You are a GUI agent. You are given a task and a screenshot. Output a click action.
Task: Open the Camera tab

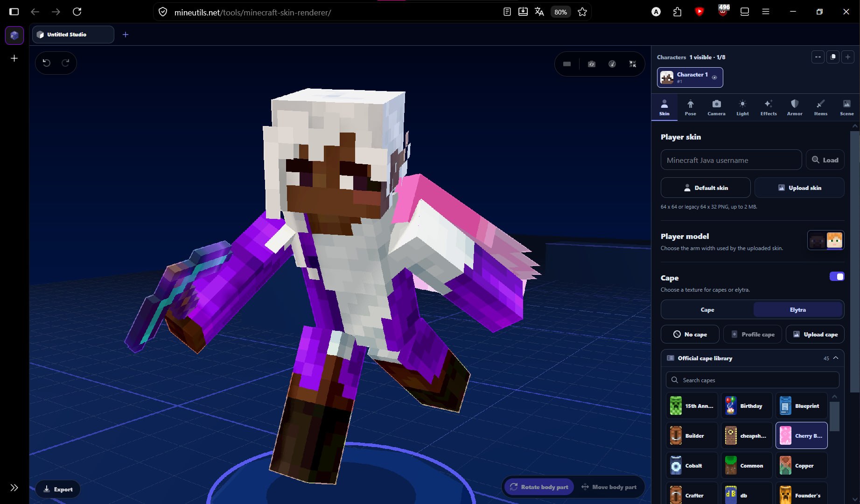pos(716,107)
